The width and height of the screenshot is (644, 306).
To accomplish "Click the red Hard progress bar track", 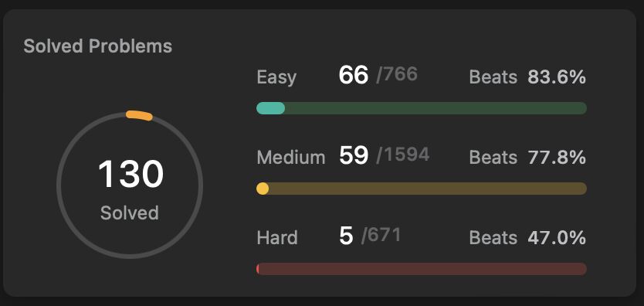I will 422,269.
